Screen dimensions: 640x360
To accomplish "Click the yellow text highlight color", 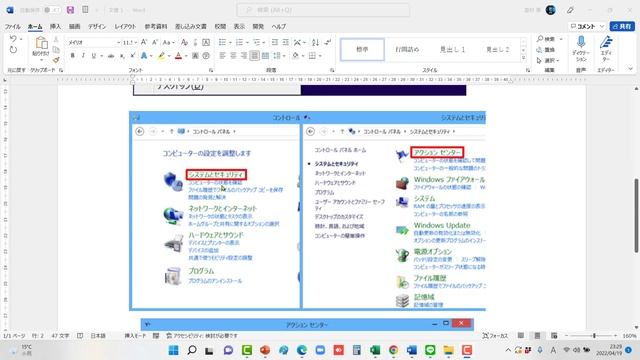I will [161, 56].
